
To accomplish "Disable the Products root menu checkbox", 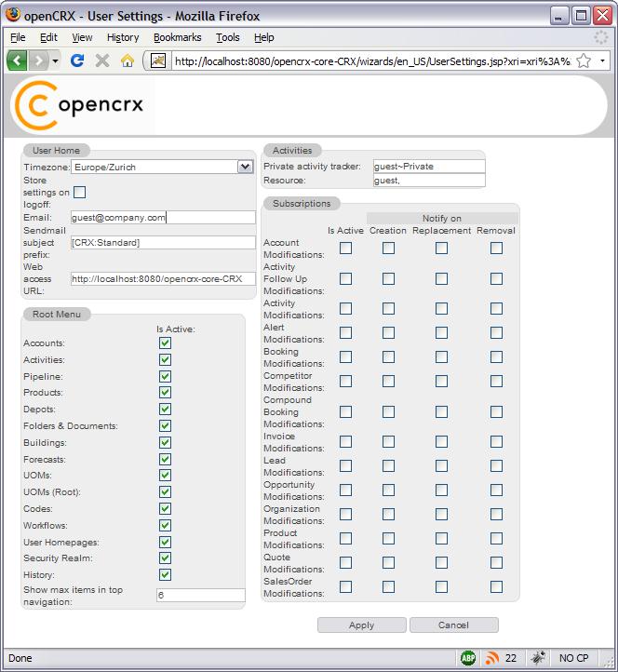I will point(165,392).
